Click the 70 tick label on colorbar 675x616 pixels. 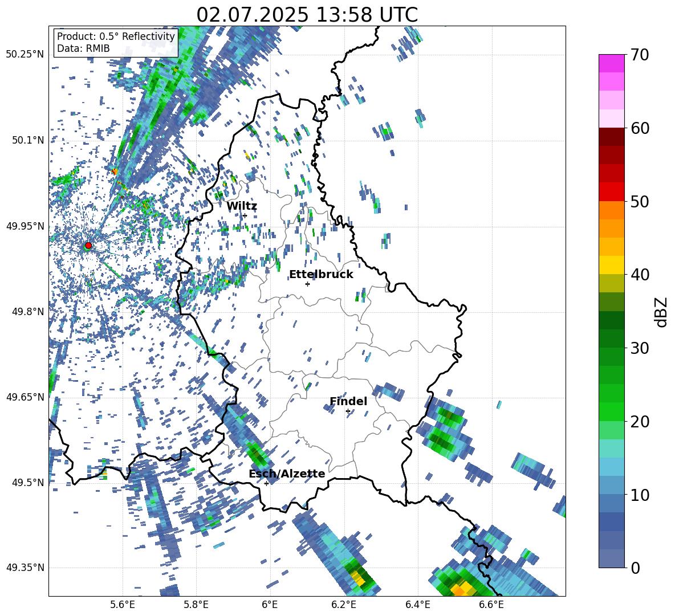[x=640, y=55]
